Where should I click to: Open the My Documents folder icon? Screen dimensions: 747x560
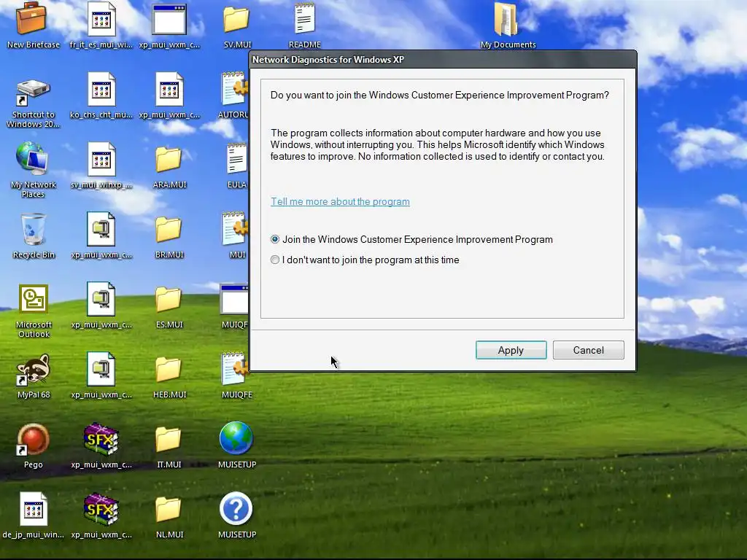coord(506,19)
